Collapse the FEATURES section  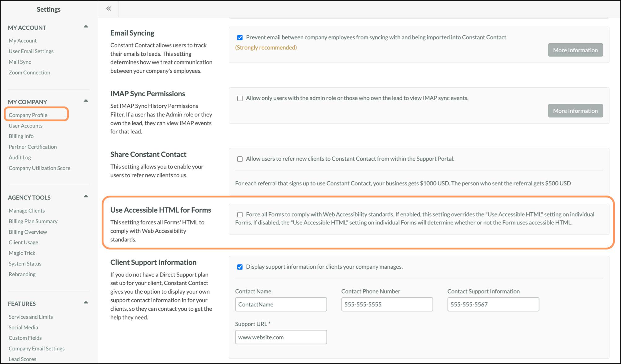click(86, 303)
